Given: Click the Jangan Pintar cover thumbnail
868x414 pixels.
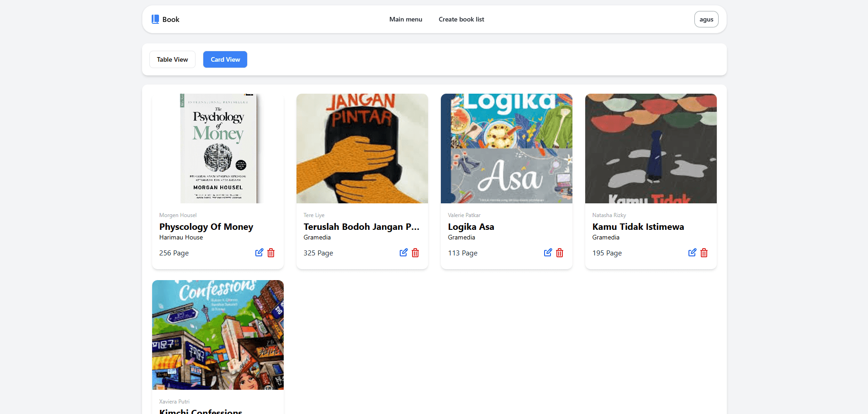Looking at the screenshot, I should pos(362,149).
